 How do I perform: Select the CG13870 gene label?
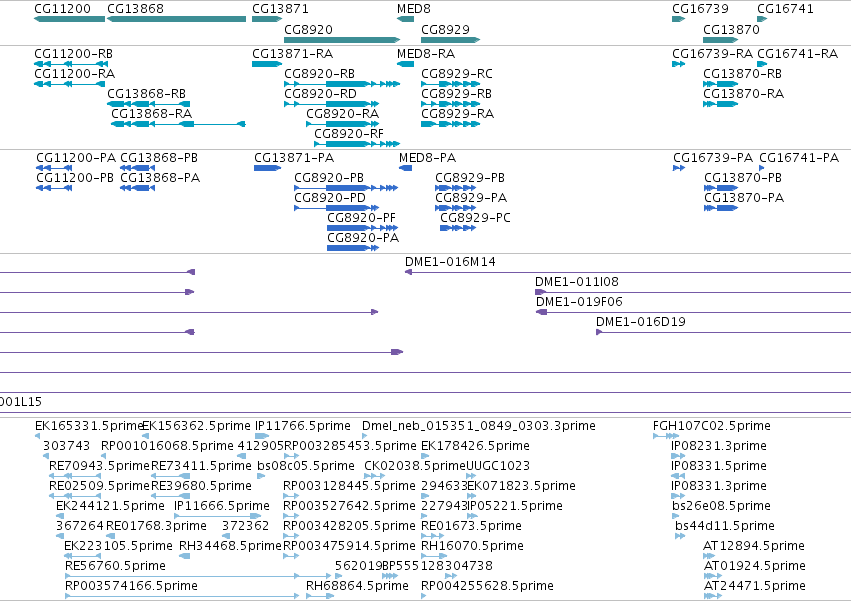[731, 29]
